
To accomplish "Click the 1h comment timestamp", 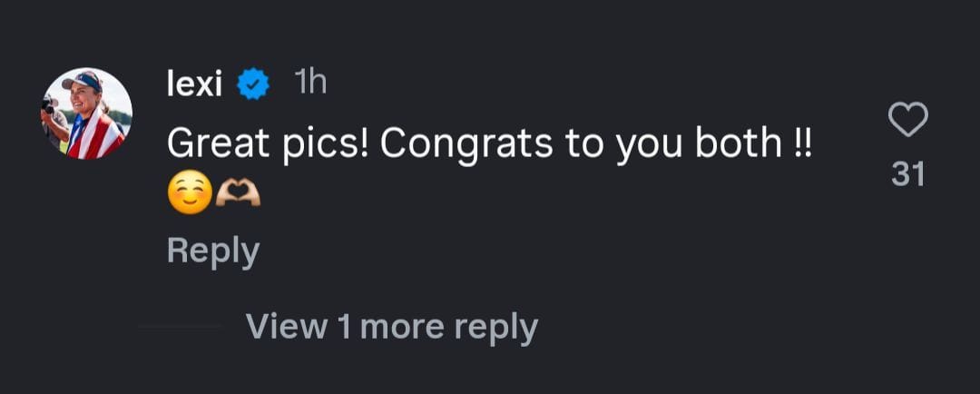I will 310,84.
